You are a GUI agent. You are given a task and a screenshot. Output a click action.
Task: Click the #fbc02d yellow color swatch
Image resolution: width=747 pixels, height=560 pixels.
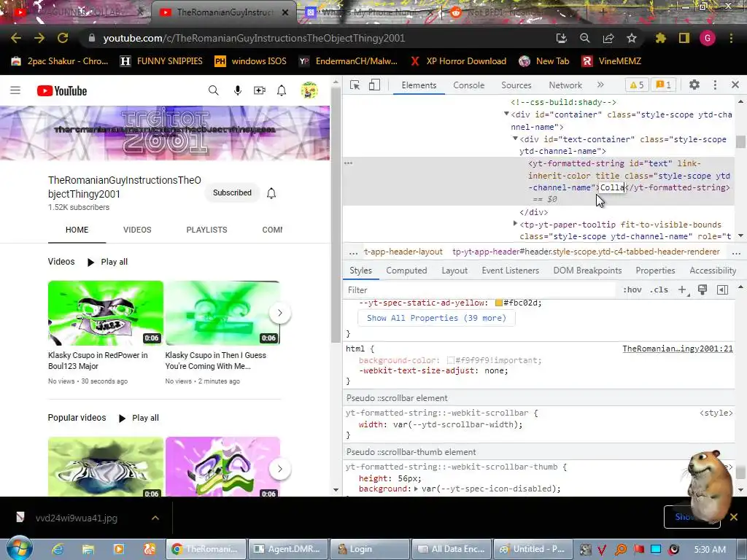coord(498,303)
